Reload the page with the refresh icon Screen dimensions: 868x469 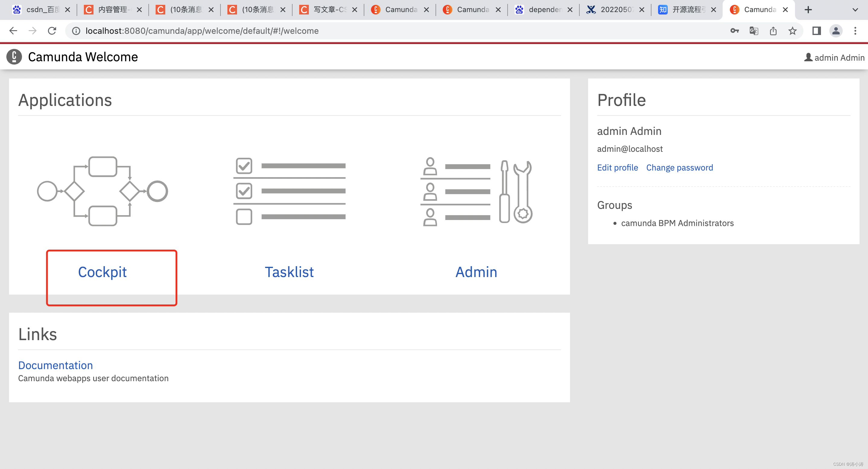pyautogui.click(x=52, y=31)
